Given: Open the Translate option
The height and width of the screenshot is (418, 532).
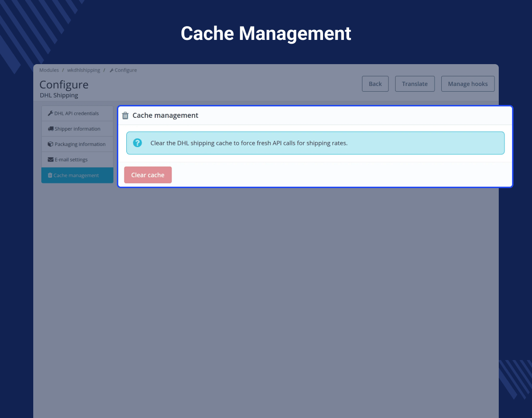Looking at the screenshot, I should (415, 84).
